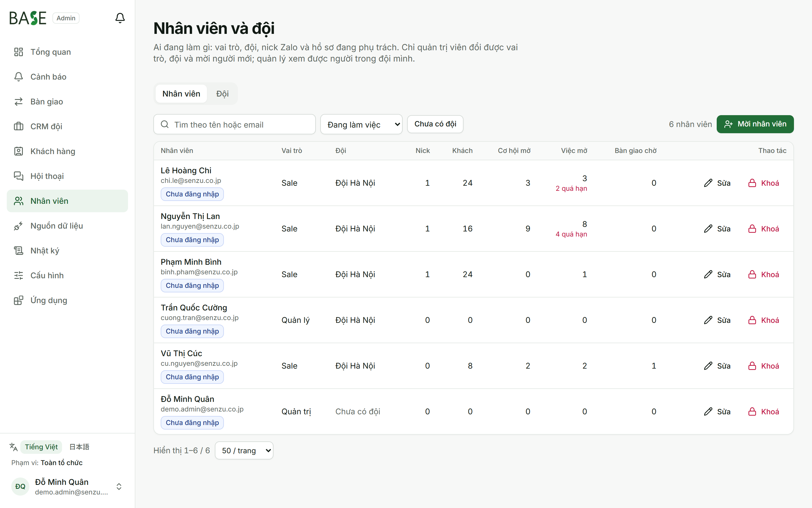Image resolution: width=812 pixels, height=508 pixels.
Task: Click the pencil icon for Phạm Minh Bình
Action: point(708,274)
